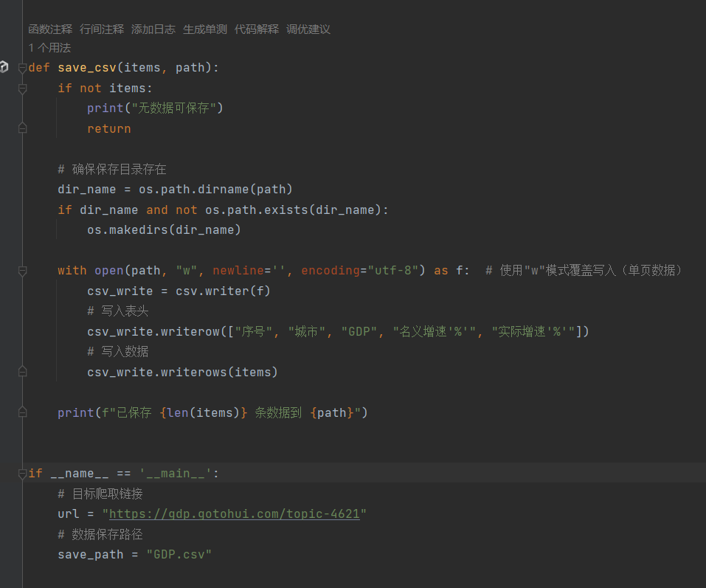Click fold end marker at writerows line
The width and height of the screenshot is (706, 588).
click(23, 372)
